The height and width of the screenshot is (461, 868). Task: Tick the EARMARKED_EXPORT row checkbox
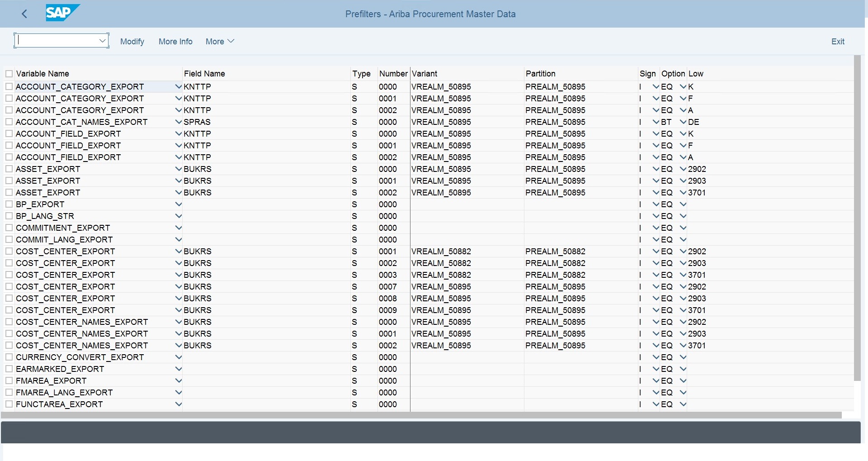(x=9, y=369)
